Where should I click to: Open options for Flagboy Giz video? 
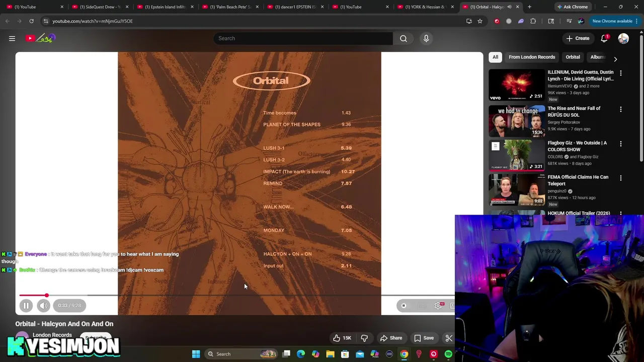point(621,144)
